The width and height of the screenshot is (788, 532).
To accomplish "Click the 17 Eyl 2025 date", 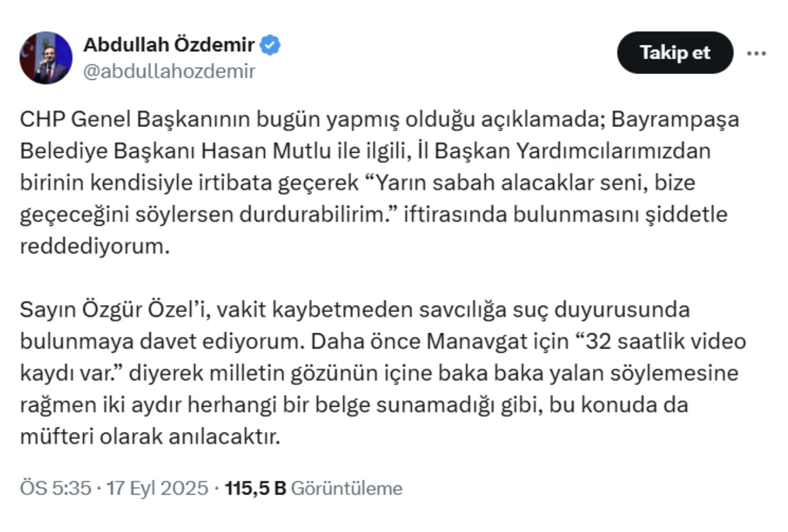I will click(x=157, y=488).
